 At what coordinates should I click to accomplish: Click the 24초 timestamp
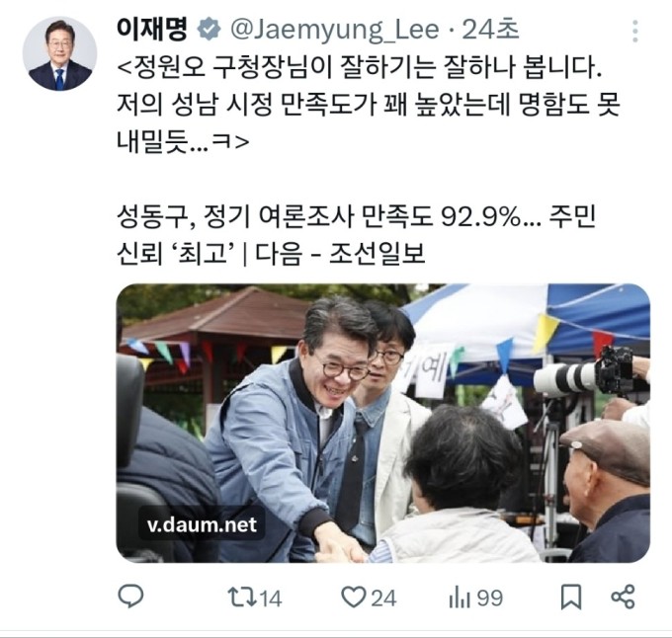point(490,30)
